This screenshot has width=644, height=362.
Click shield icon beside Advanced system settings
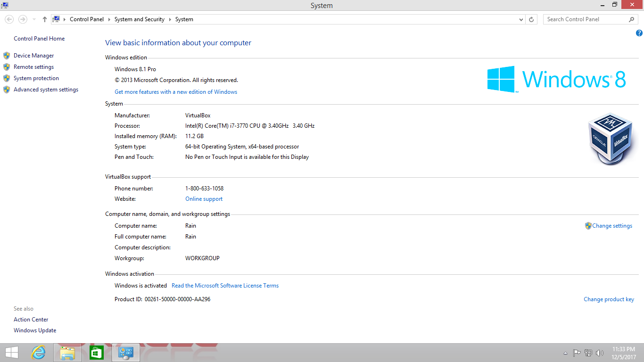point(7,90)
